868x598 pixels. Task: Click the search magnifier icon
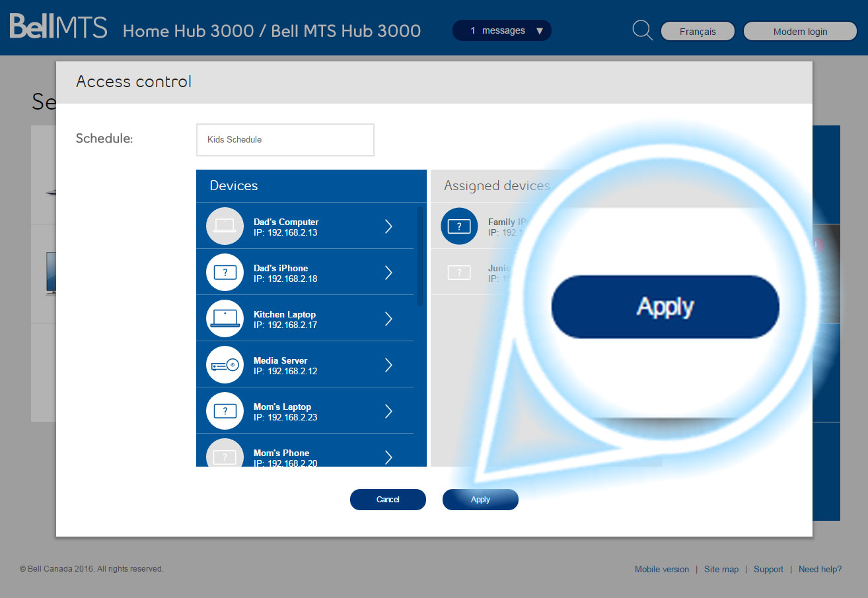pyautogui.click(x=642, y=30)
